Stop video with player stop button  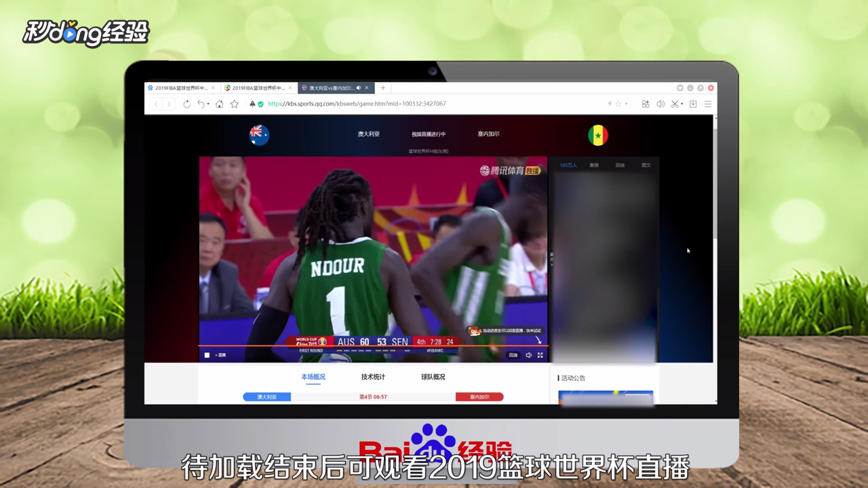(x=208, y=354)
